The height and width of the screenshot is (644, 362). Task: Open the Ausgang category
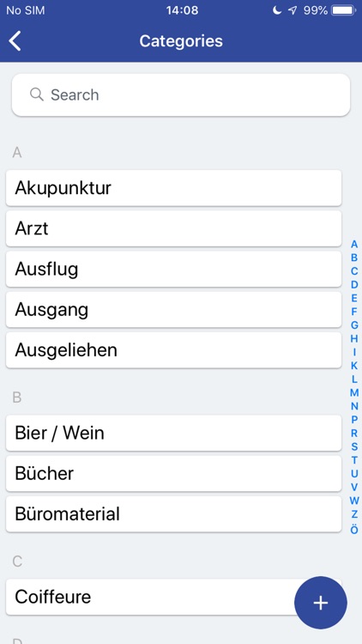[173, 310]
